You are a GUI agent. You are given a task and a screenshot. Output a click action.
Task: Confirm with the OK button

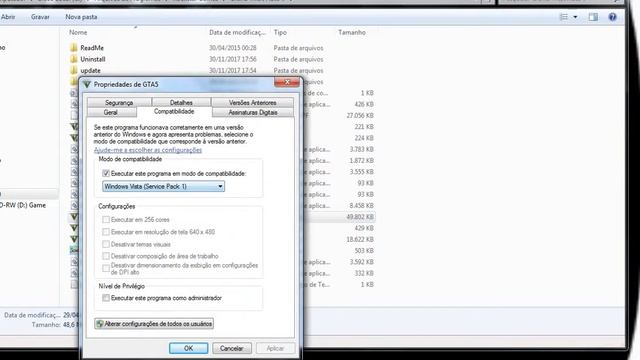(x=188, y=348)
